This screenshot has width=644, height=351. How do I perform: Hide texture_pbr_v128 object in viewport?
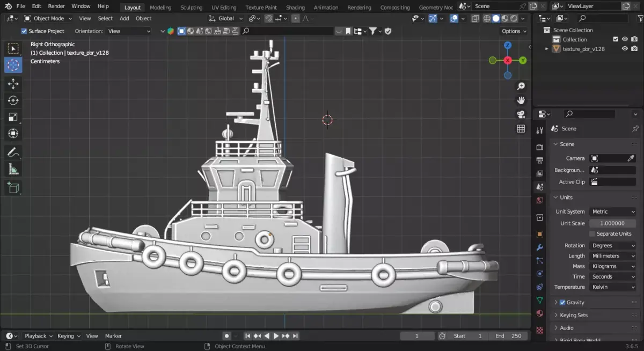[x=625, y=49]
